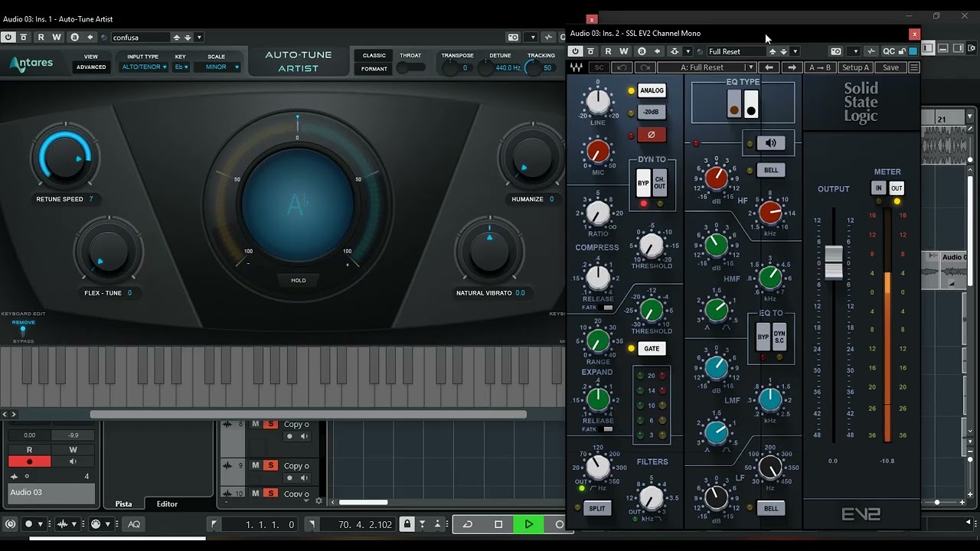Open Key Eb dropdown

pos(181,67)
